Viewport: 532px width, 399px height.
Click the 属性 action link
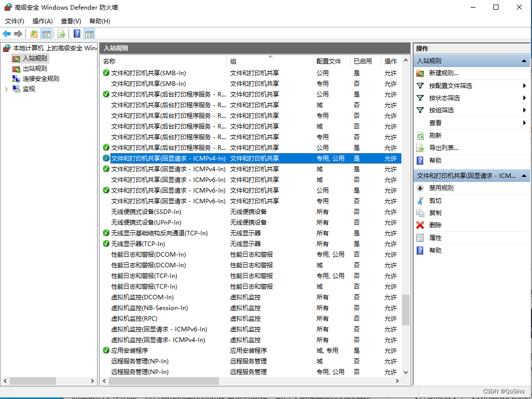click(x=435, y=238)
